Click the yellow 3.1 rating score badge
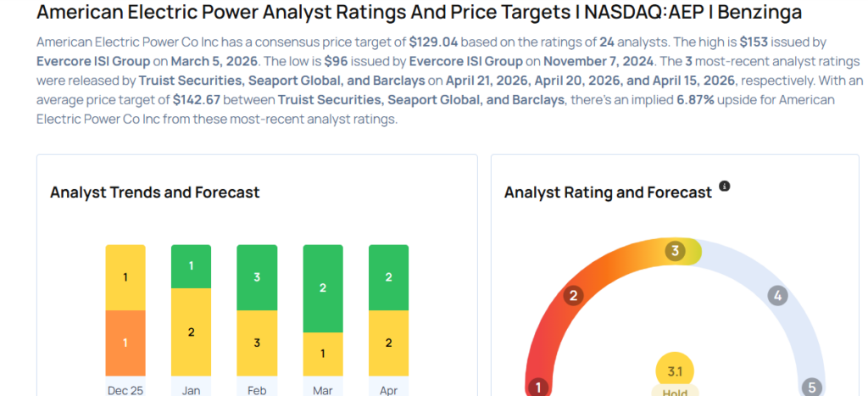 click(676, 370)
